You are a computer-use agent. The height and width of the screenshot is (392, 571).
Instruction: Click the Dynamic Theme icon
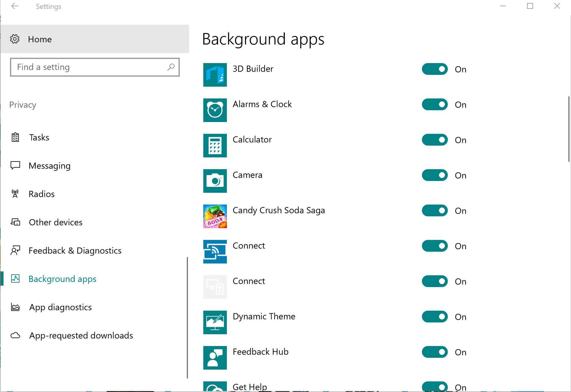tap(215, 322)
